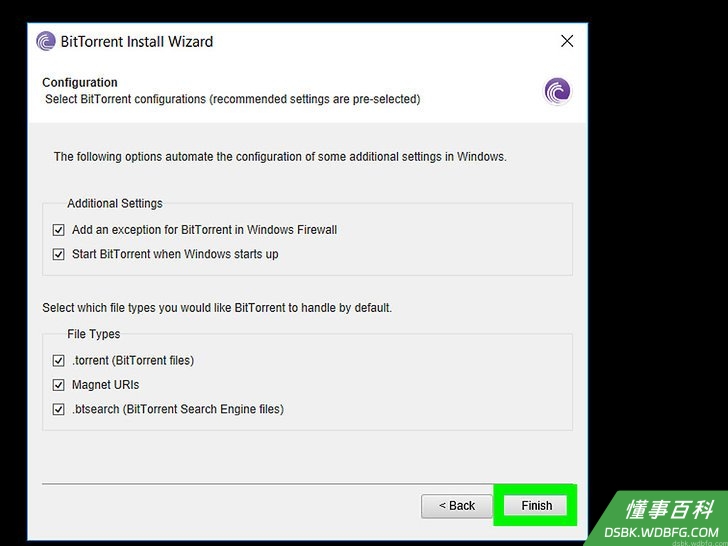Disable the .torrent file type association
Screen dimensions: 728x546
pyautogui.click(x=58, y=360)
